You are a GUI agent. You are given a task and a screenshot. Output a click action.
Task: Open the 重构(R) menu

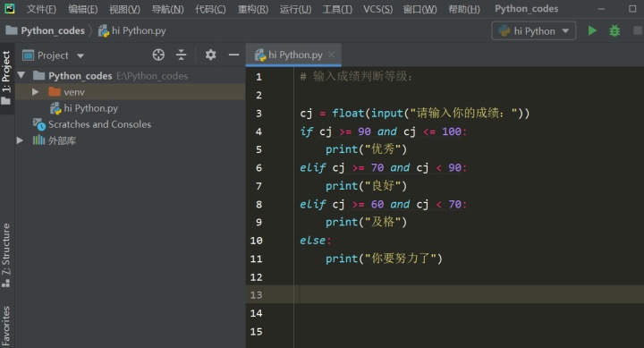[x=253, y=9]
